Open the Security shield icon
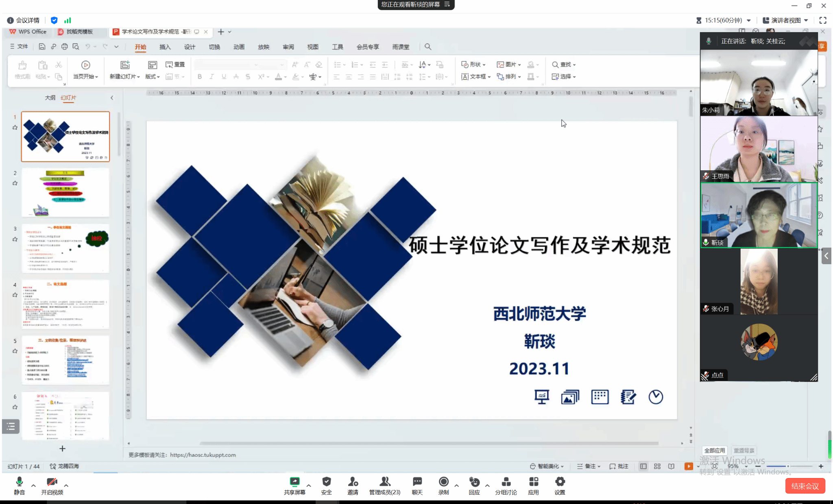 (326, 482)
